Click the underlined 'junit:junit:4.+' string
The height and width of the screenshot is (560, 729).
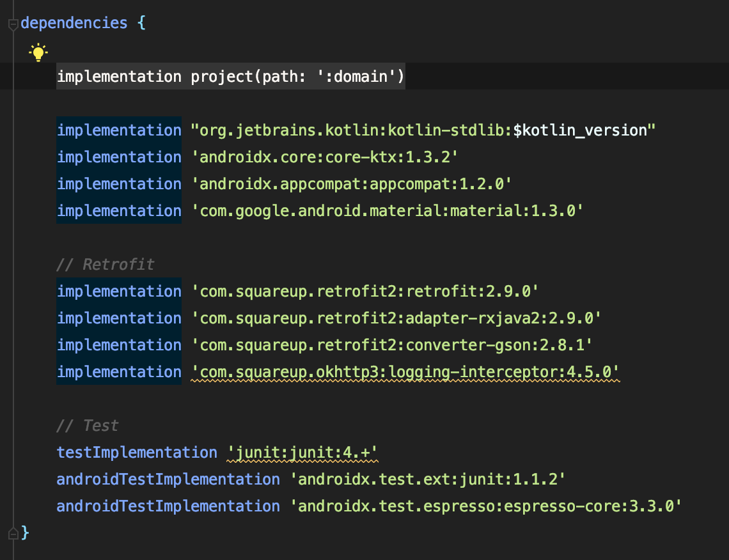tap(302, 453)
